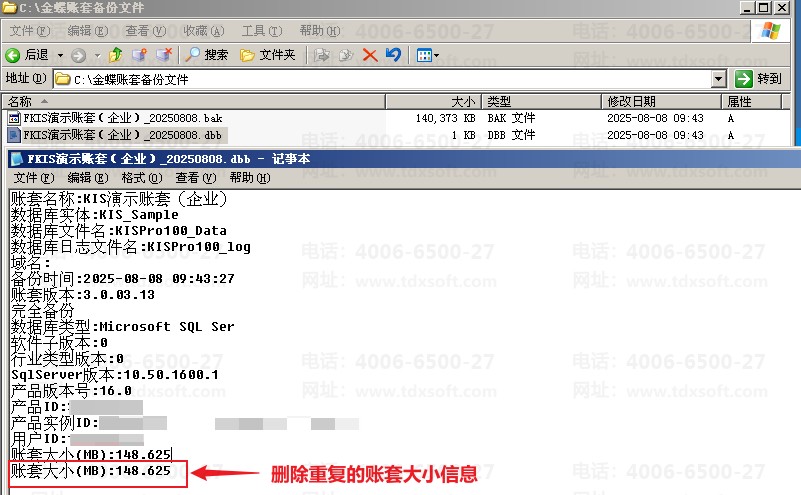Sort by 大小 column header
Viewport: 801px width, 495px height.
click(x=433, y=102)
